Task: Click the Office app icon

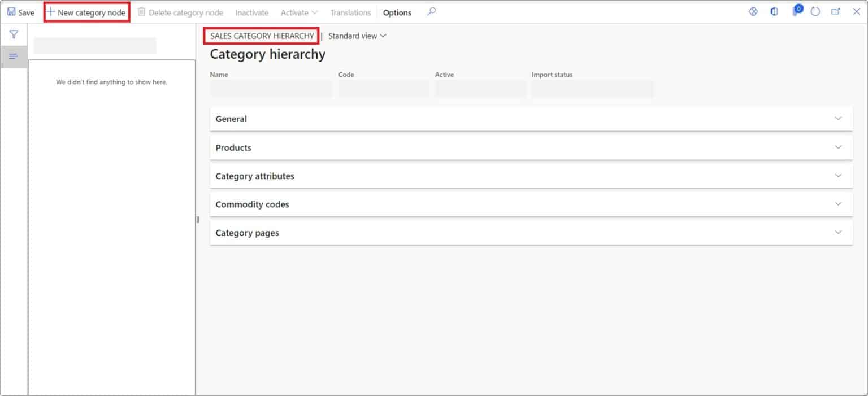Action: (x=774, y=12)
